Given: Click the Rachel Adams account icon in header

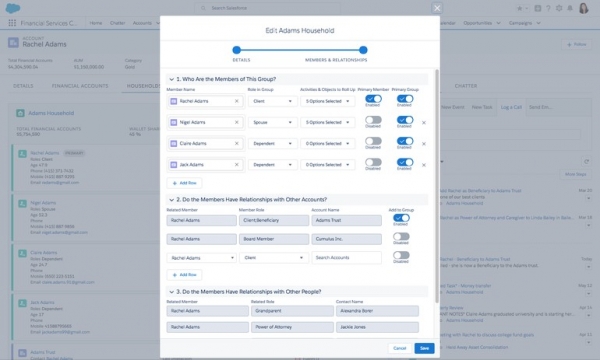Looking at the screenshot, I should point(13,42).
